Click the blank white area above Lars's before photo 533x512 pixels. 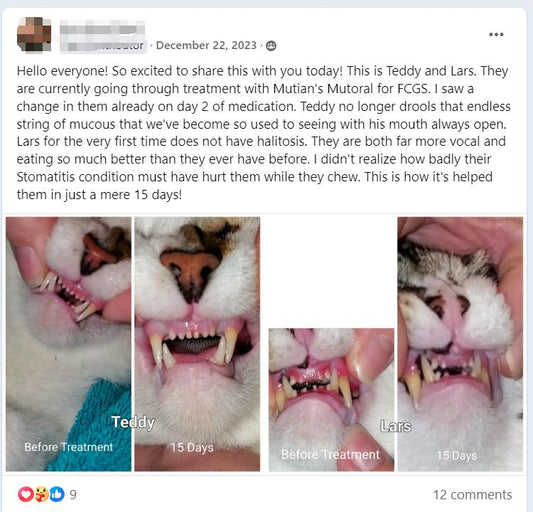tap(331, 272)
